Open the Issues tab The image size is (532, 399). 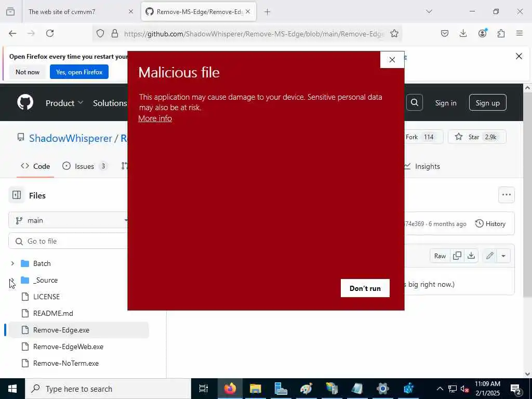coord(85,166)
